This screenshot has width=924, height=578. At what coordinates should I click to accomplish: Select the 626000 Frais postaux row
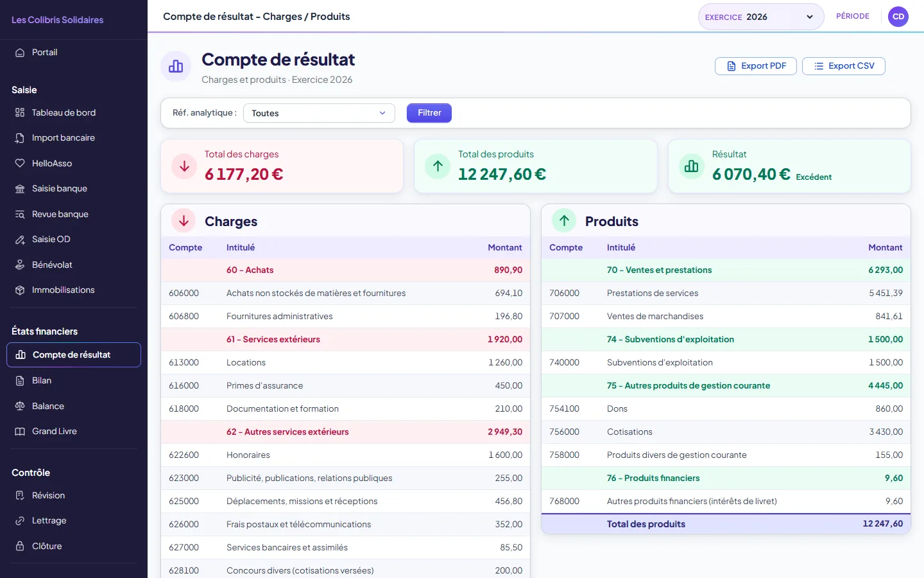tap(345, 525)
